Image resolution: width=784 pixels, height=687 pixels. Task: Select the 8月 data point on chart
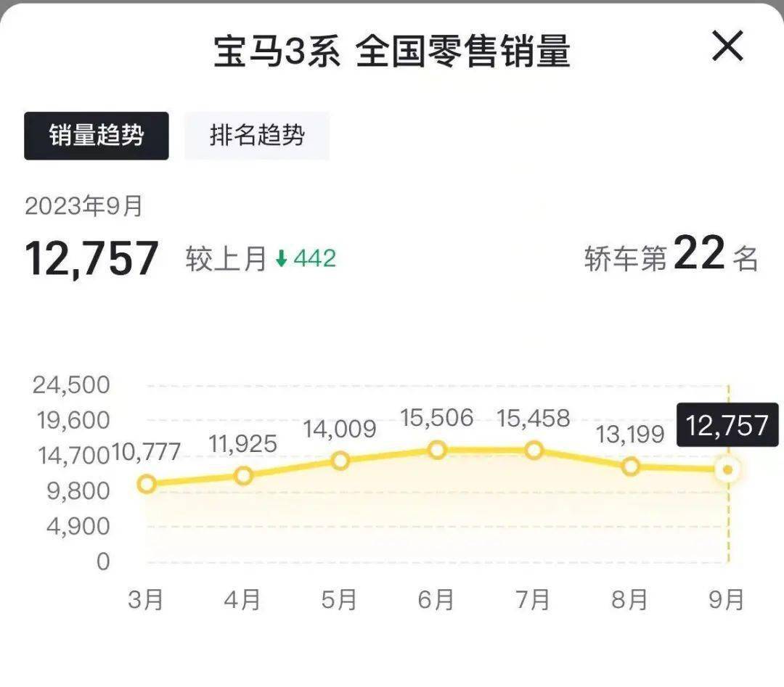(x=631, y=466)
